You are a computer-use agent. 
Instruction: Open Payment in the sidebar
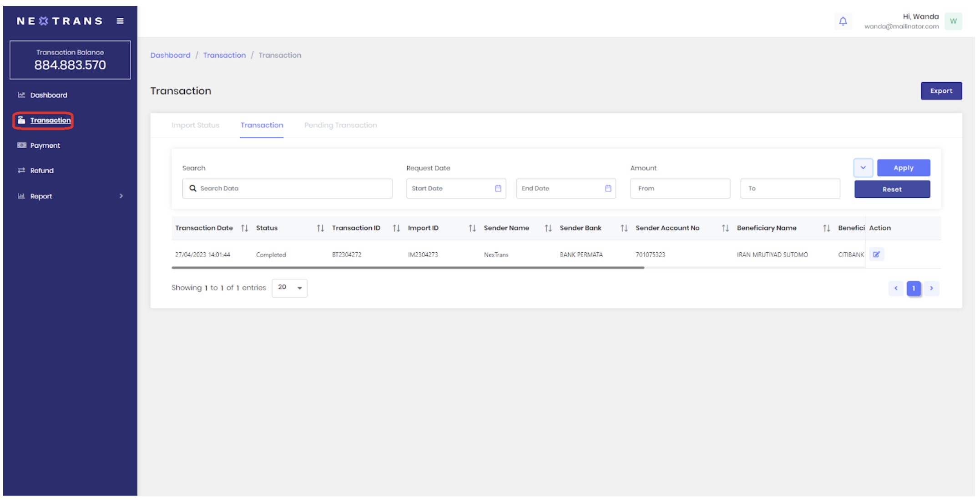(45, 145)
